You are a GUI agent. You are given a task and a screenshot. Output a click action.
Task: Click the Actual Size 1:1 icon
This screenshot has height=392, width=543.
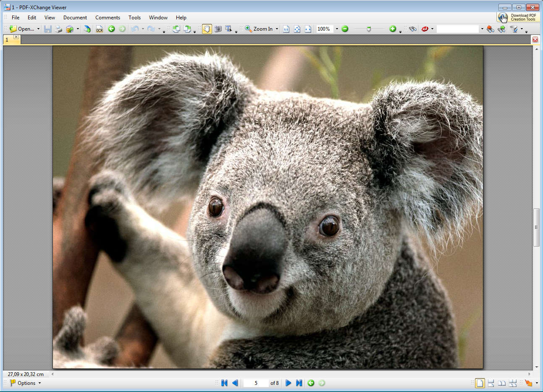point(286,29)
